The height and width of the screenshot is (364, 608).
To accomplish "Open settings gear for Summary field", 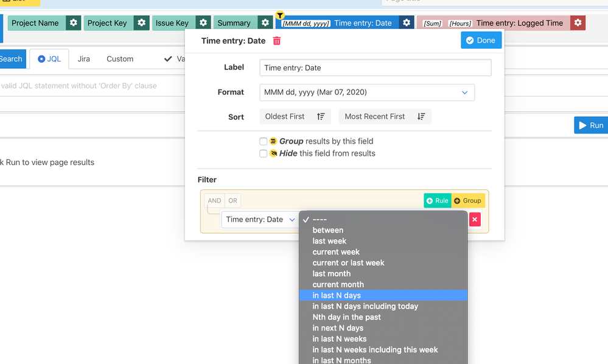I will (265, 23).
